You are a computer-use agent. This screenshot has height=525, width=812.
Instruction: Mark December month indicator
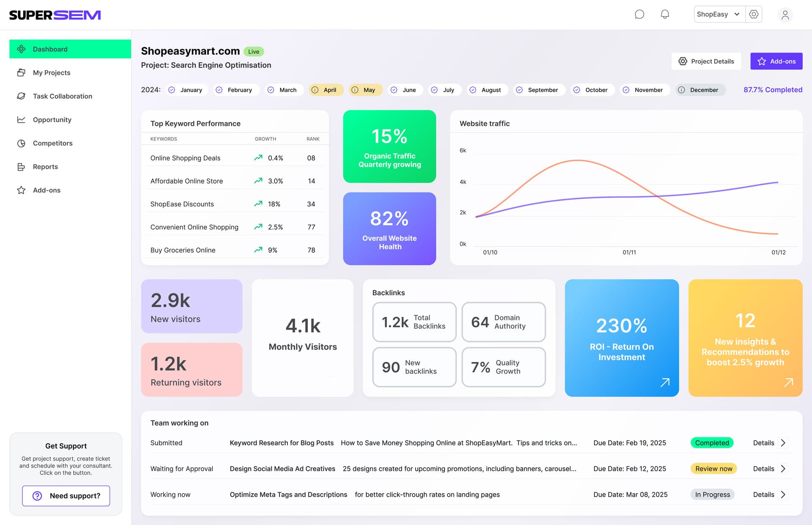(x=681, y=90)
